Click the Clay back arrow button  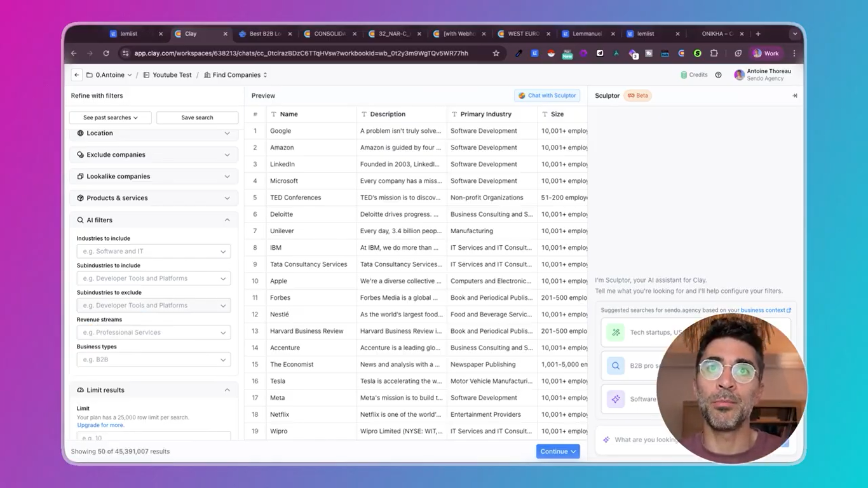coord(77,75)
